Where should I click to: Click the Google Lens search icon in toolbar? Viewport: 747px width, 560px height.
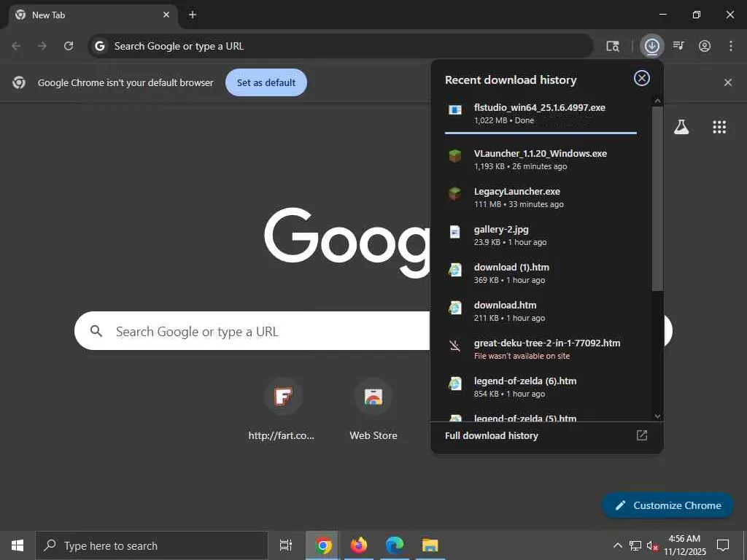[x=613, y=46]
